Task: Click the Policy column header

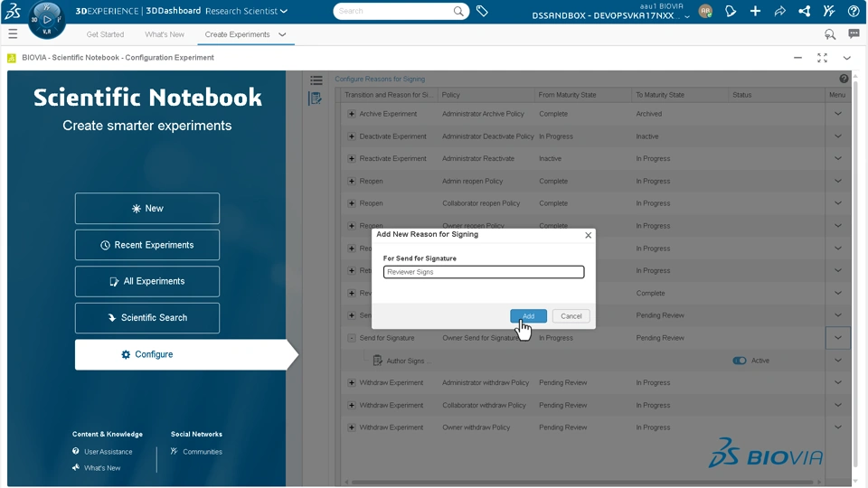Action: [486, 95]
